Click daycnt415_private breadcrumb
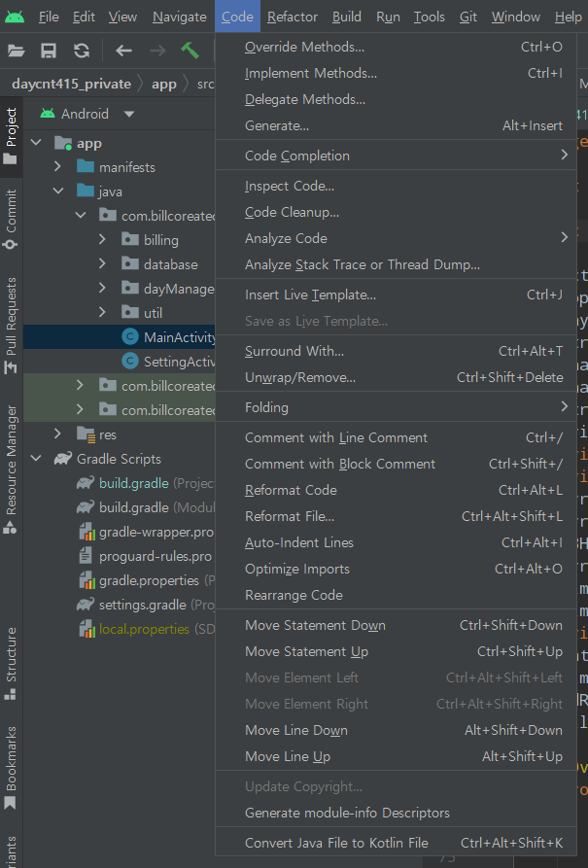Image resolution: width=588 pixels, height=868 pixels. coord(71,84)
